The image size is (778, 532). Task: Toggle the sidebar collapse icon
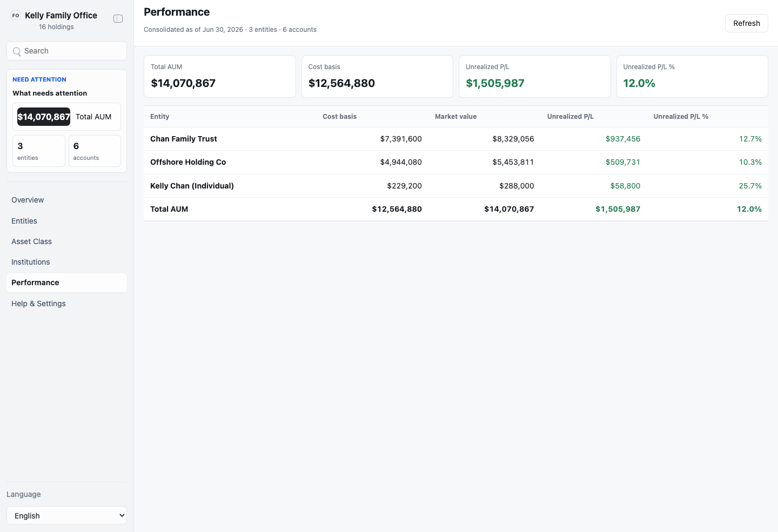tap(118, 19)
